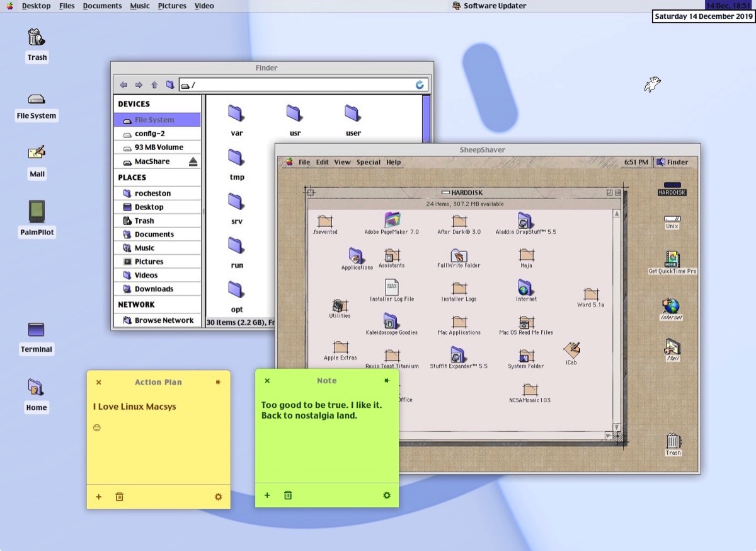This screenshot has width=756, height=551.
Task: Toggle pin on Action Plan note
Action: [218, 382]
